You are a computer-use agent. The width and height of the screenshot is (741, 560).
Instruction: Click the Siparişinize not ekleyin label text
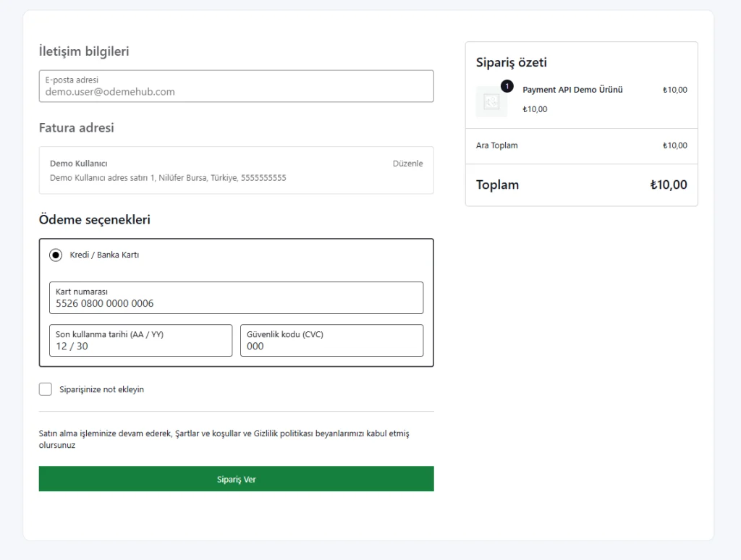[x=101, y=389]
